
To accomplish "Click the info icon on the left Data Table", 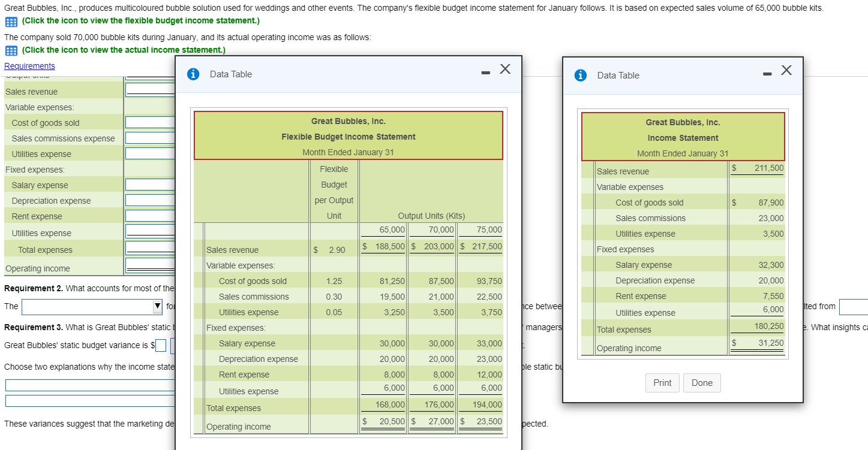I will point(191,74).
